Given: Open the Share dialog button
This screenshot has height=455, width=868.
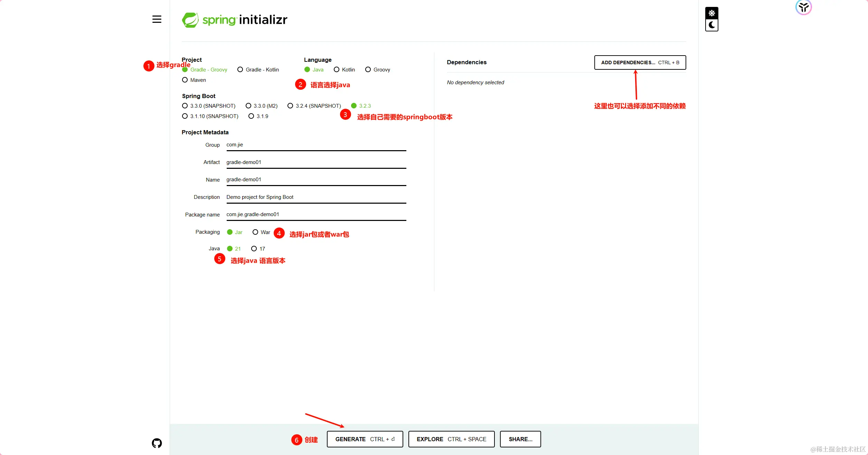Looking at the screenshot, I should click(x=520, y=439).
